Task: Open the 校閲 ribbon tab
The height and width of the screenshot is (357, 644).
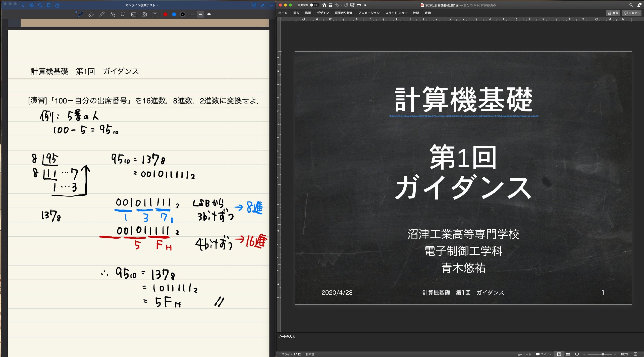Action: [416, 13]
